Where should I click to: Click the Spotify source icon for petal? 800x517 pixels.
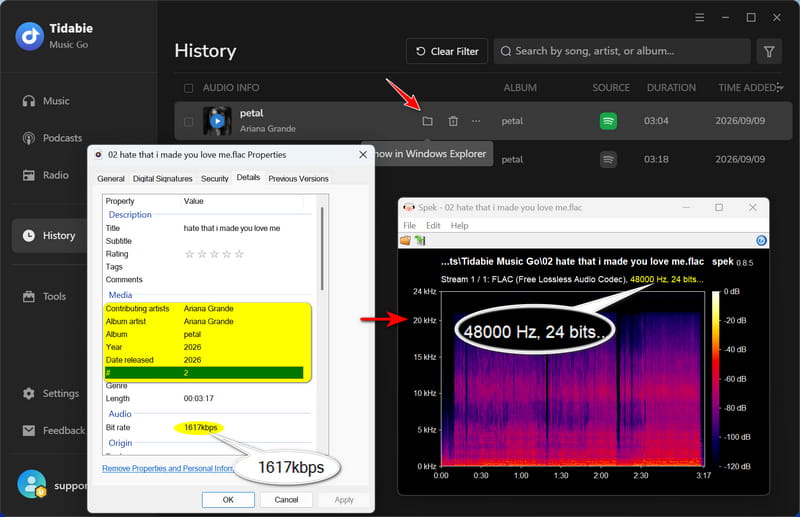pyautogui.click(x=608, y=121)
